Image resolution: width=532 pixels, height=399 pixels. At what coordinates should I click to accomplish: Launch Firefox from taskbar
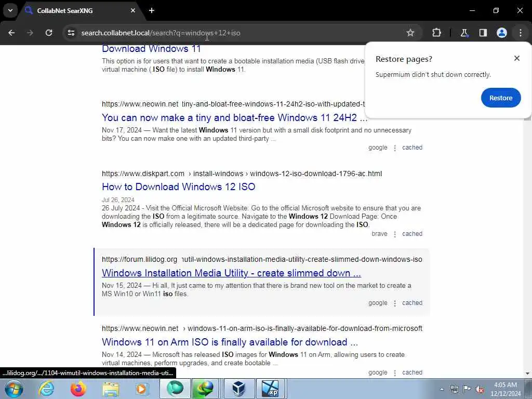[78, 389]
